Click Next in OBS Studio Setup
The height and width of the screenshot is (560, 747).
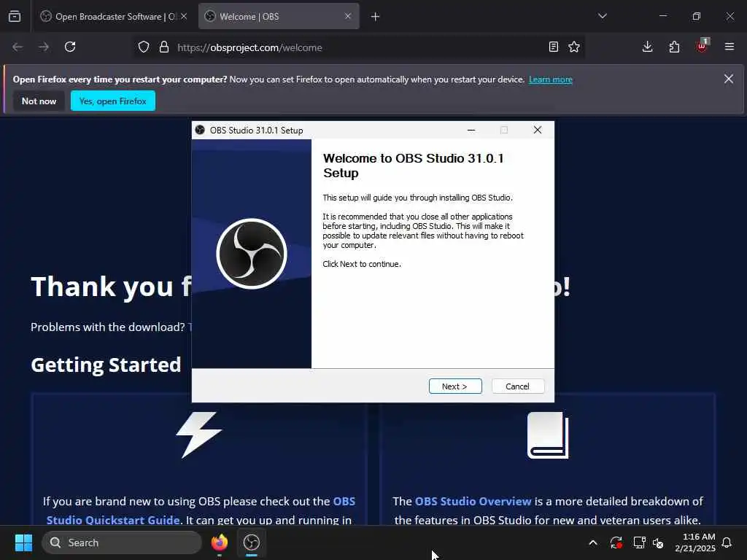click(x=455, y=386)
